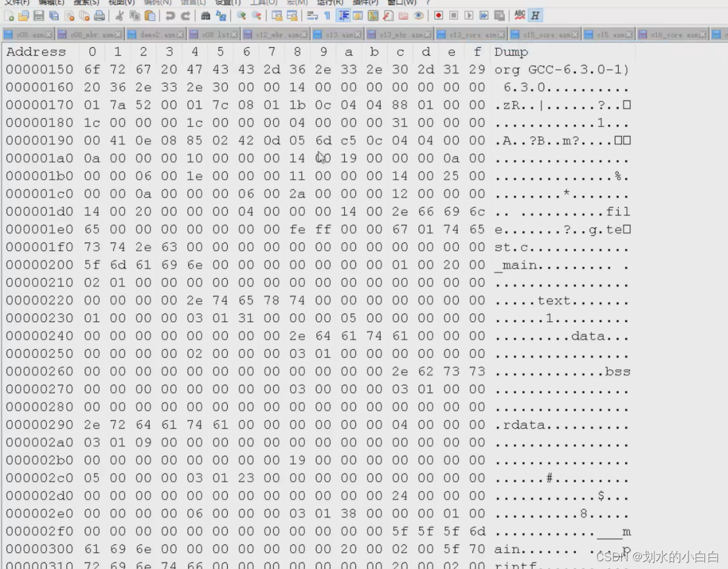Switch to the c15_core.asm tab
728x569 pixels.
(545, 35)
